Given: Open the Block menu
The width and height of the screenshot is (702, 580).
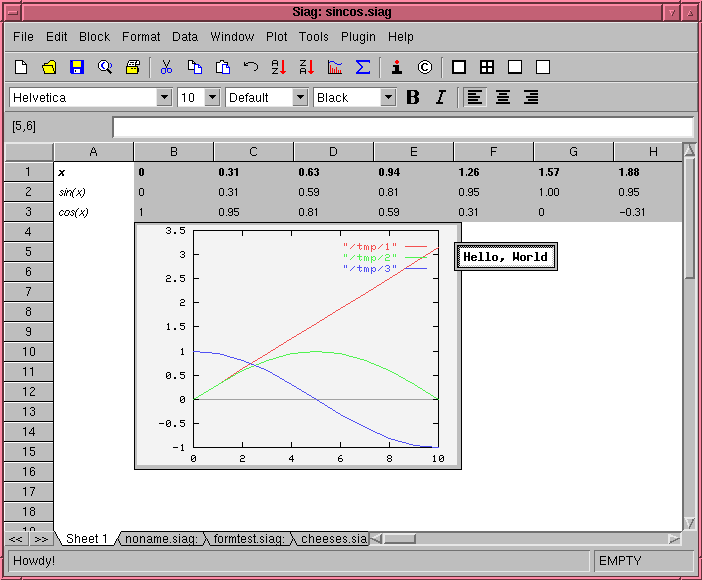Looking at the screenshot, I should (x=94, y=37).
